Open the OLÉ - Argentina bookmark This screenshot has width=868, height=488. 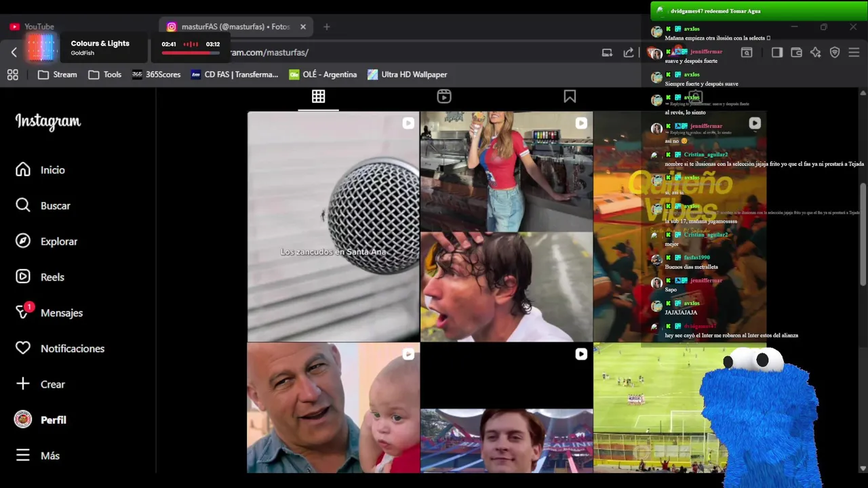coord(323,75)
